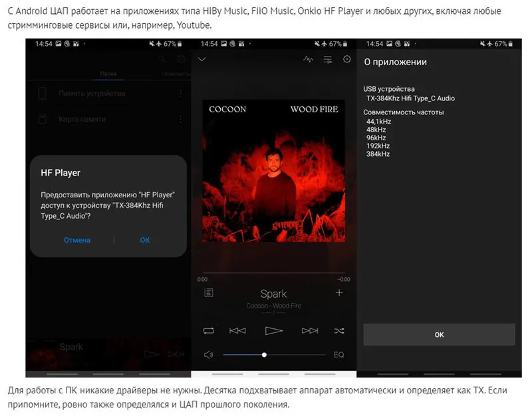Image resolution: width=532 pixels, height=416 pixels.
Task: Click the О приложении title
Action: click(x=395, y=62)
